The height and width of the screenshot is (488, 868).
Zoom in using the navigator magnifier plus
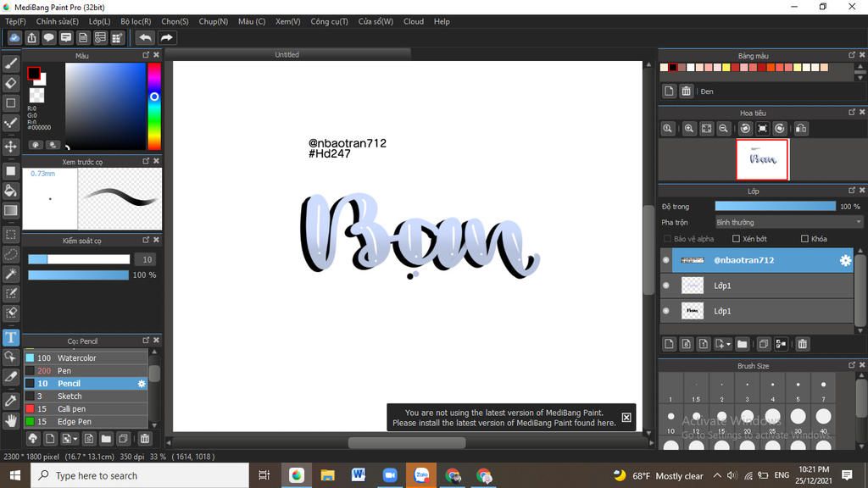pos(688,129)
